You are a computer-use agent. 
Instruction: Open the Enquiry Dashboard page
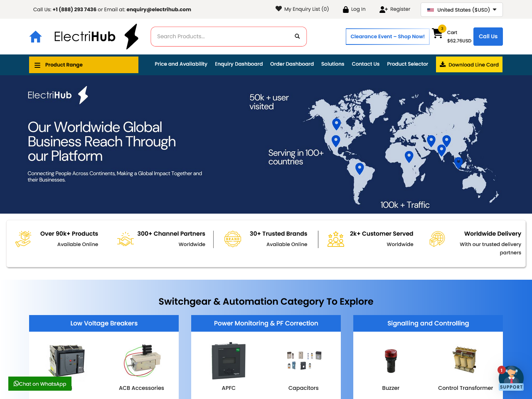point(239,64)
